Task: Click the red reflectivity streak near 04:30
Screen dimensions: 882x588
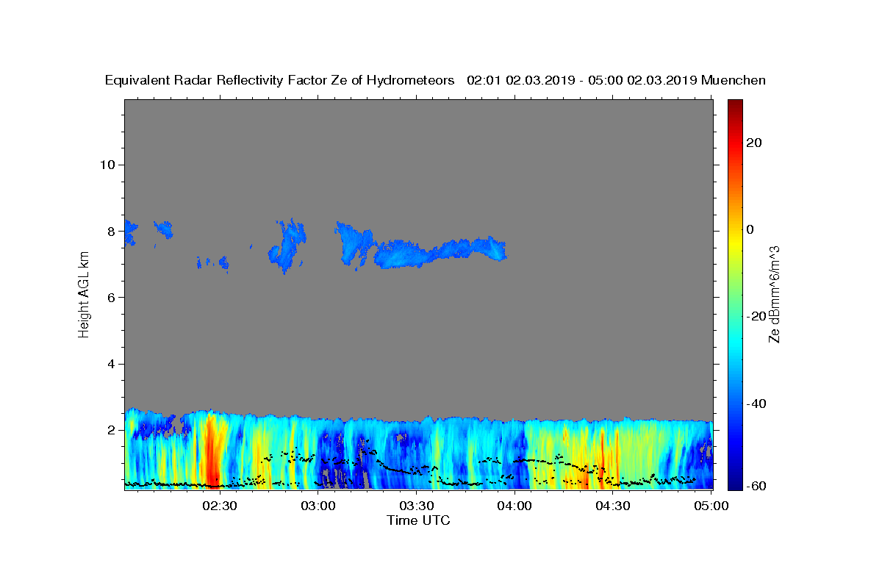Action: coord(603,459)
